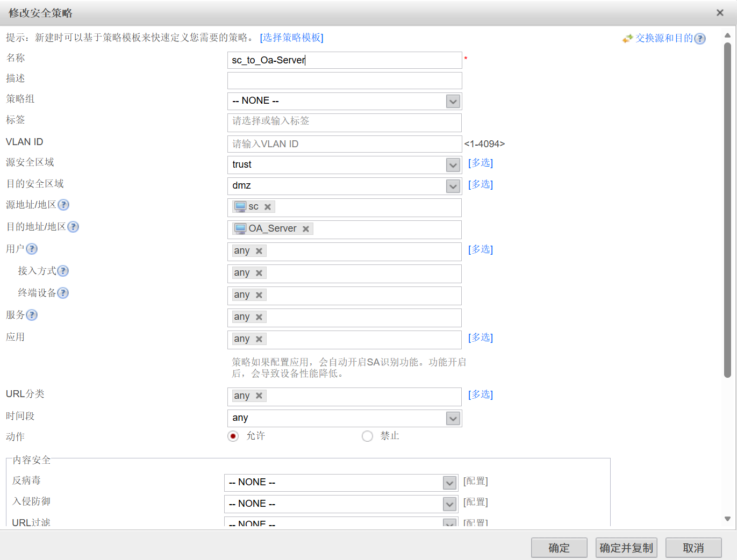Open the 策略组 dropdown
Screen dimensions: 737x560
pyautogui.click(x=453, y=101)
